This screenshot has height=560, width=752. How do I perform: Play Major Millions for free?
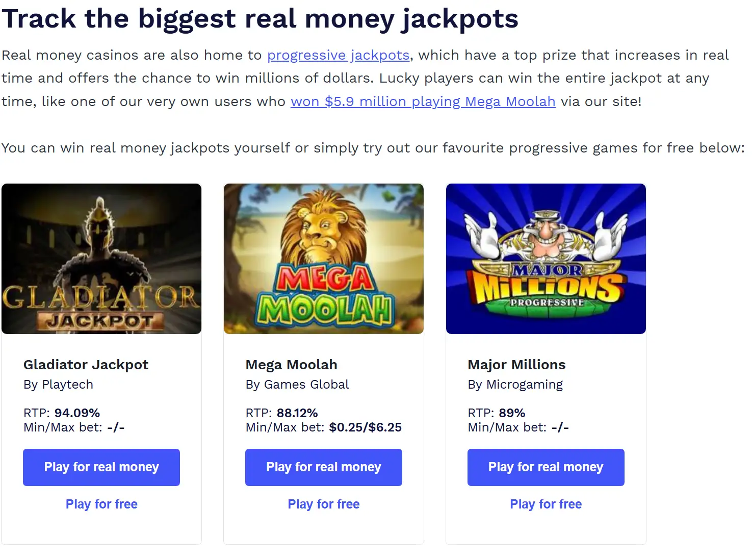coord(546,504)
